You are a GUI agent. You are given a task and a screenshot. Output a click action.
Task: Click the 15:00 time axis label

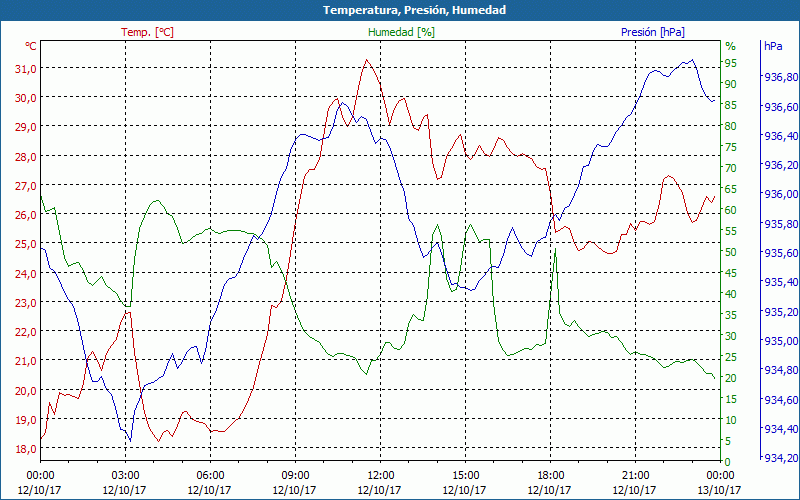[x=465, y=476]
